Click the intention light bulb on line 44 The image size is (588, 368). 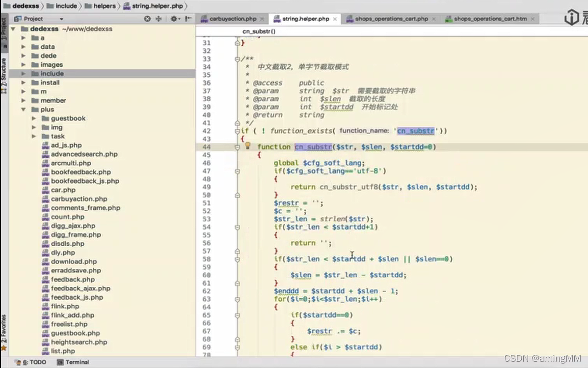tap(247, 146)
